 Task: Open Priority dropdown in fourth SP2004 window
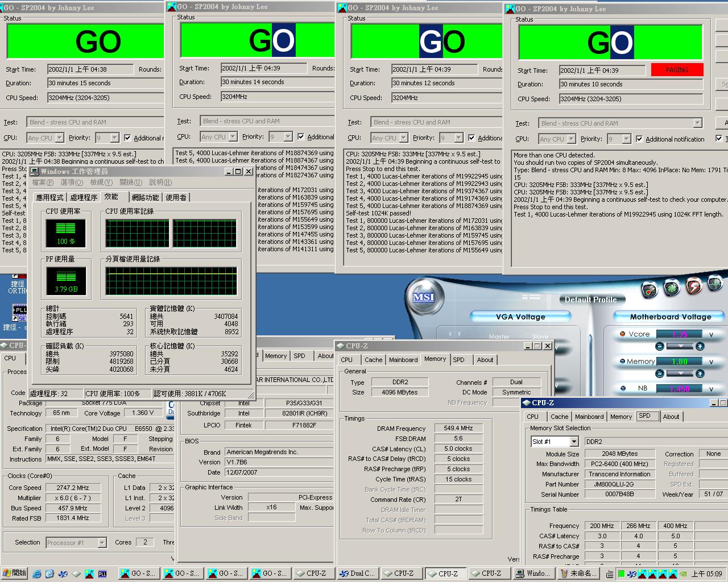tap(626, 139)
